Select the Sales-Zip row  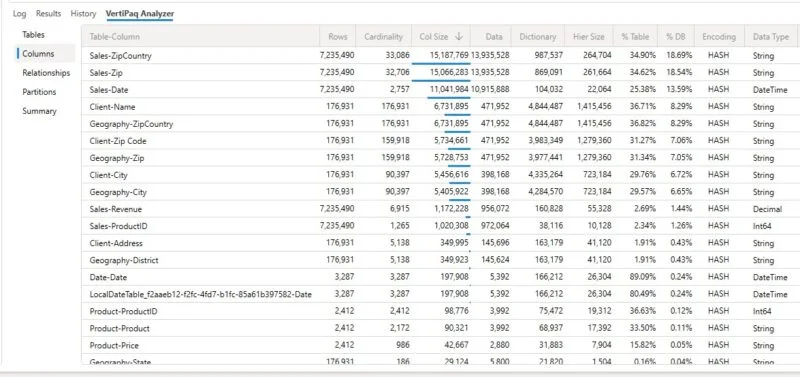pos(440,72)
